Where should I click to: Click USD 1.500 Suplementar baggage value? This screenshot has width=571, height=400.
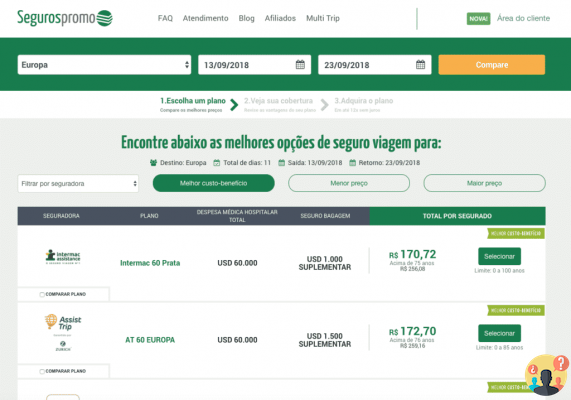pos(325,340)
